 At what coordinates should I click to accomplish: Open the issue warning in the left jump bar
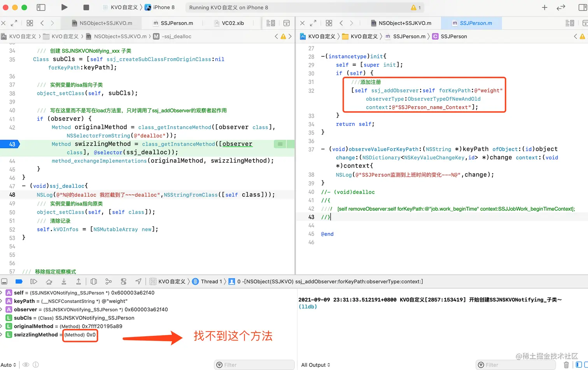point(283,36)
